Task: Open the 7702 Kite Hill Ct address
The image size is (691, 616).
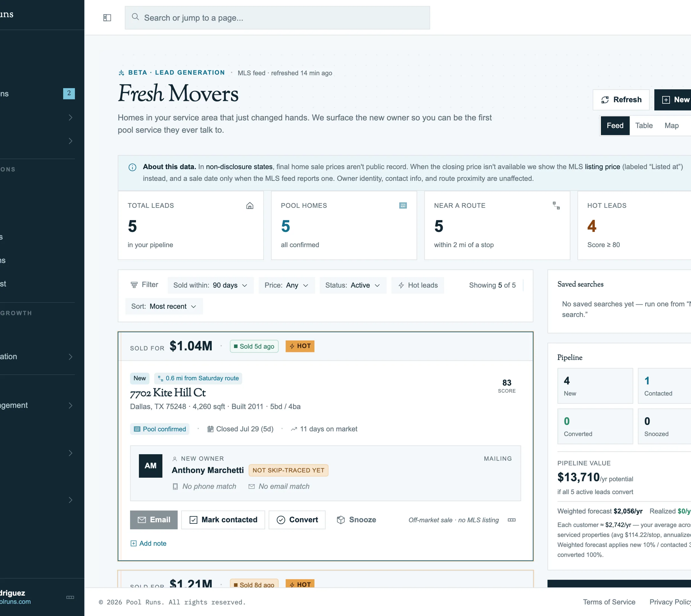Action: click(168, 393)
